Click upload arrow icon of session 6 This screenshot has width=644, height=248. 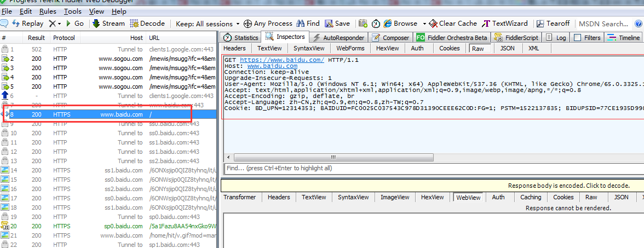(x=5, y=96)
